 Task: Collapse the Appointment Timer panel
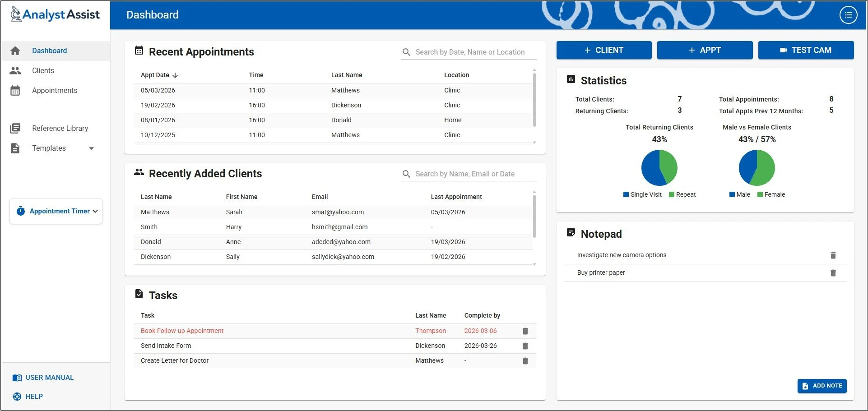[95, 211]
